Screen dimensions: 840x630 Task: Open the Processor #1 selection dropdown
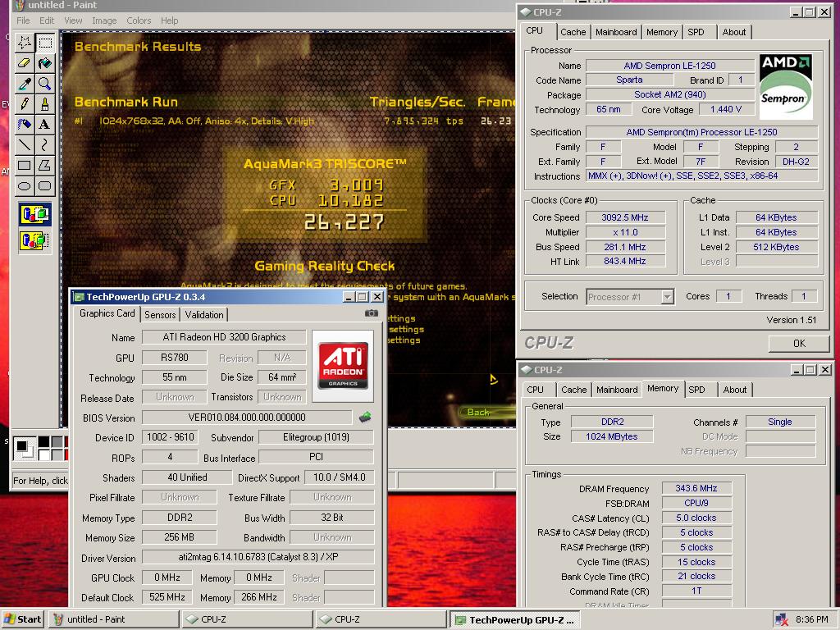click(x=667, y=296)
